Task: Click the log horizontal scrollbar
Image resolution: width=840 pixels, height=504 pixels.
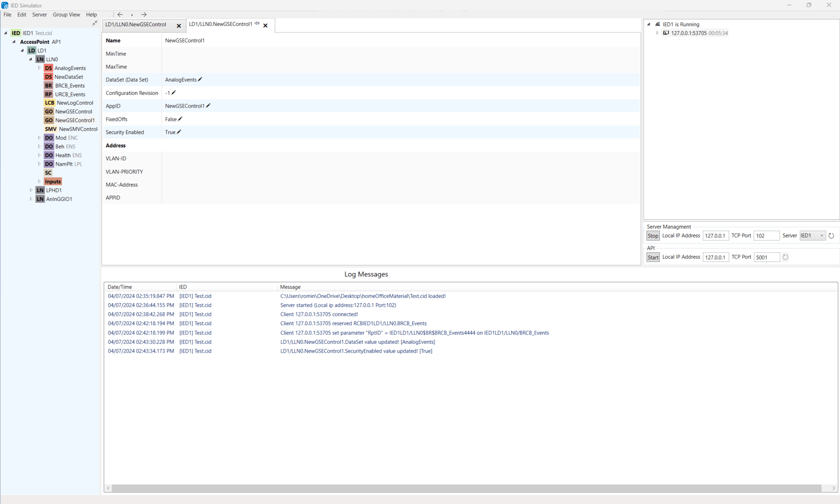Action: tap(467, 488)
